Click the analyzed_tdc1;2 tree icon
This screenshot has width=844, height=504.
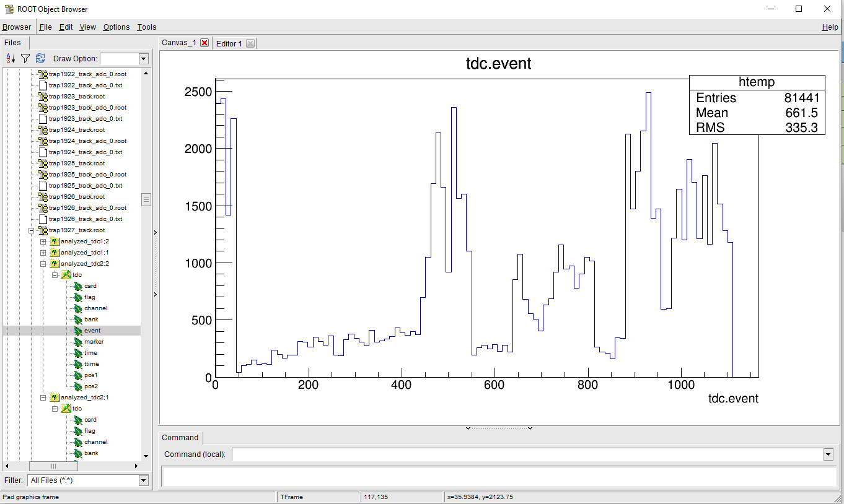tap(54, 241)
